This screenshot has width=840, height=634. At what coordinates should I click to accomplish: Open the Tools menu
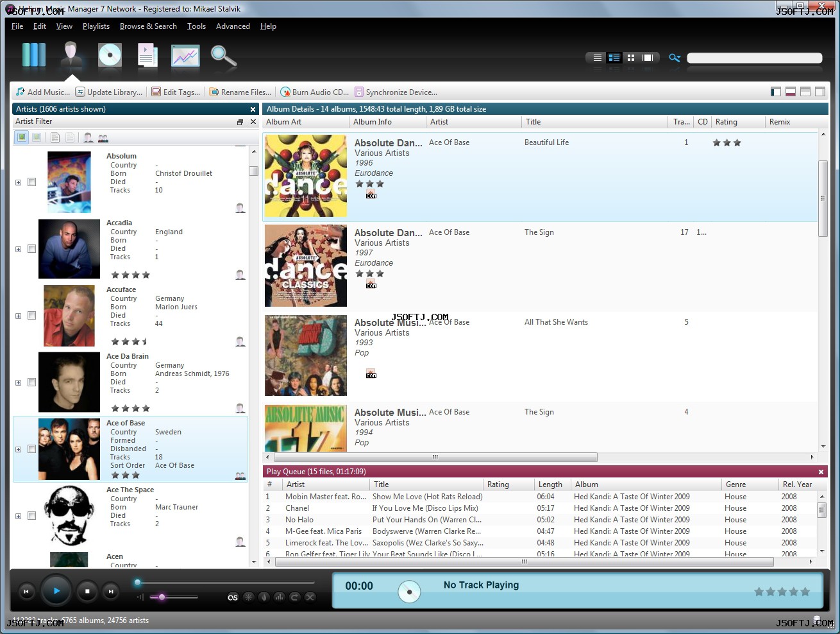click(196, 26)
